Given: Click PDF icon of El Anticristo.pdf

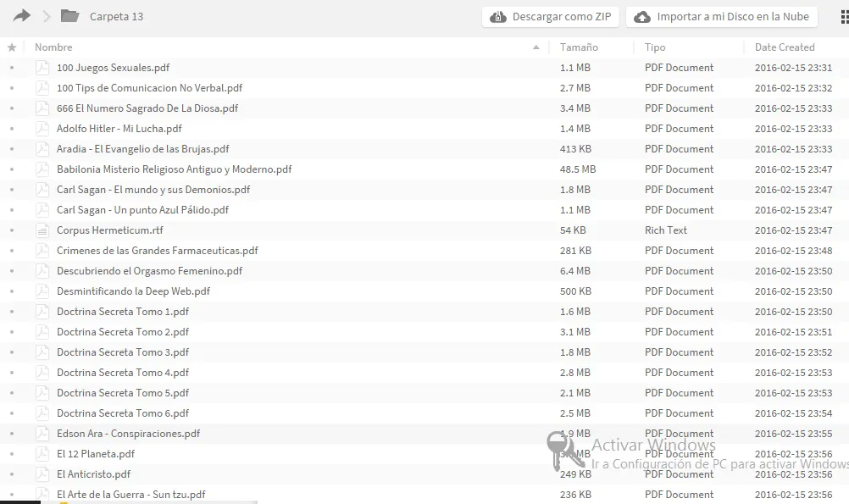Looking at the screenshot, I should click(42, 474).
